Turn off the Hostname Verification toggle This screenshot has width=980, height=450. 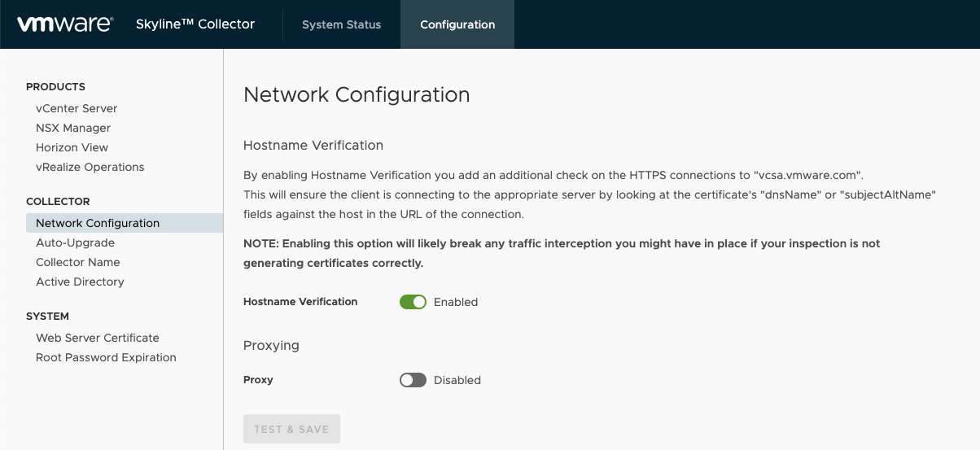tap(413, 302)
